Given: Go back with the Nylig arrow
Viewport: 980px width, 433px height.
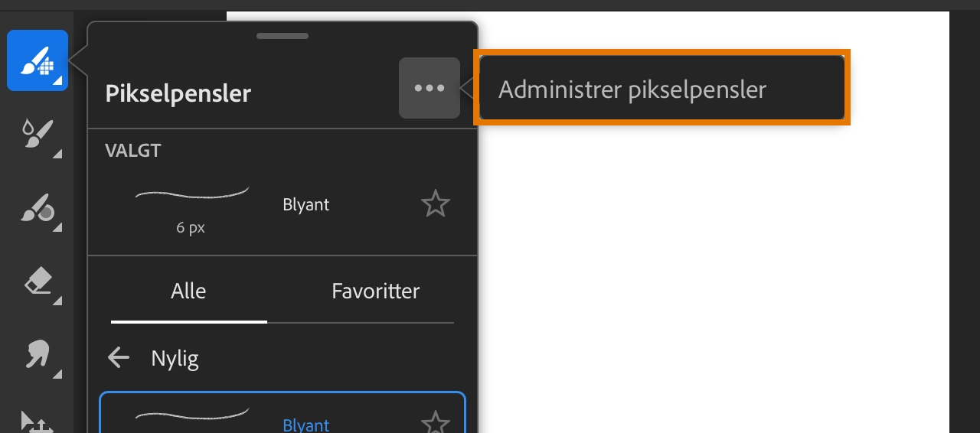Looking at the screenshot, I should (x=119, y=357).
